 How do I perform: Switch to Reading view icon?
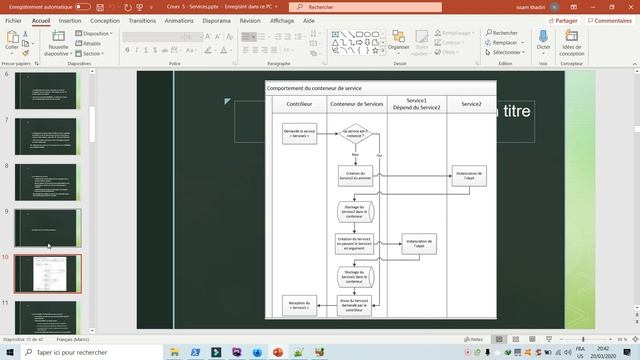click(532, 339)
